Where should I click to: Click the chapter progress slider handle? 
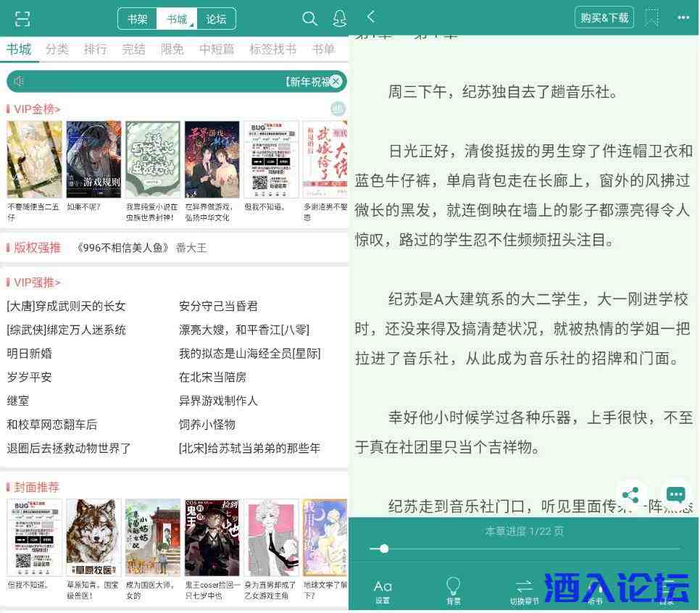pyautogui.click(x=384, y=549)
